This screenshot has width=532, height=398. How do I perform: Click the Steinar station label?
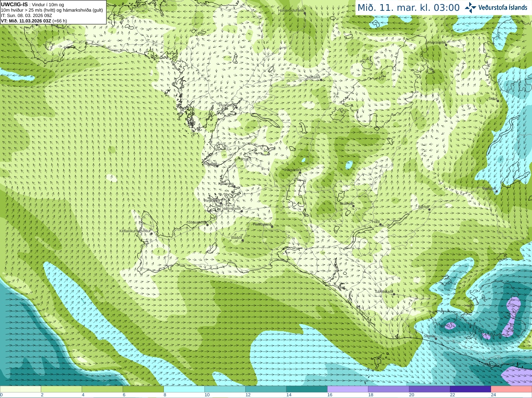[x=429, y=336]
